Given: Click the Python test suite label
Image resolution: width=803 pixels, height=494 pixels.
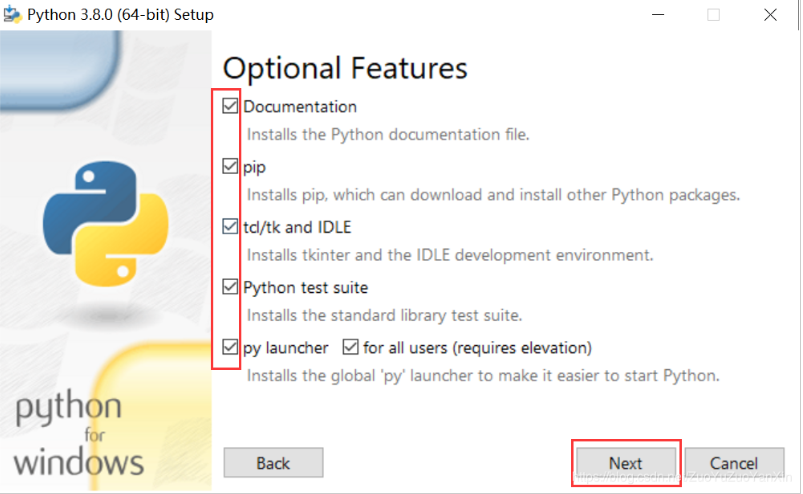Looking at the screenshot, I should point(306,288).
